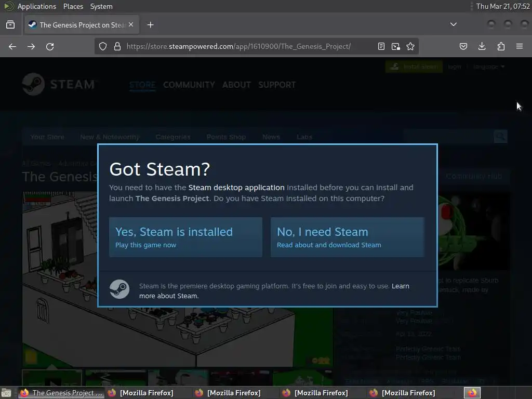The width and height of the screenshot is (532, 399).
Task: Choose 'No, I need Steam' option
Action: coord(348,237)
